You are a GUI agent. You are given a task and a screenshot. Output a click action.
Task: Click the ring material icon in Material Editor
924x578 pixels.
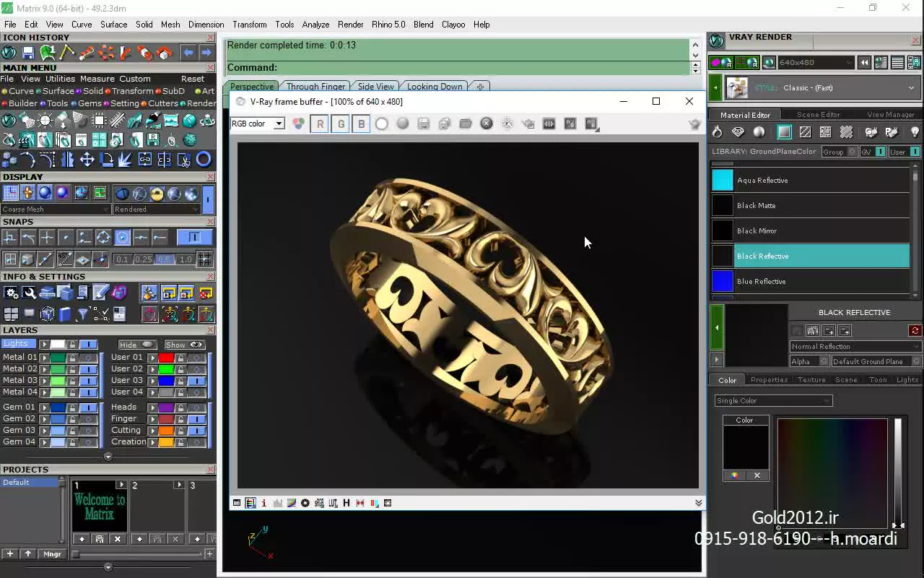pyautogui.click(x=717, y=132)
